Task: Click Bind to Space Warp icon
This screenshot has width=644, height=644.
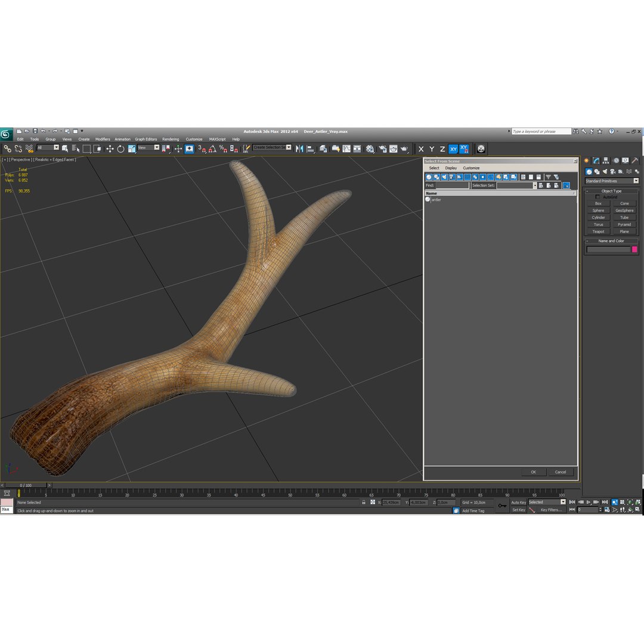Action: point(29,148)
